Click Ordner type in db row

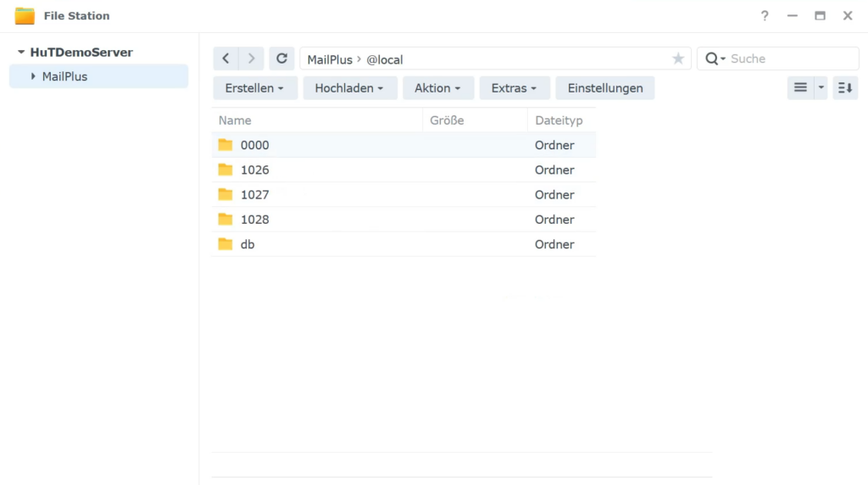[x=554, y=244]
